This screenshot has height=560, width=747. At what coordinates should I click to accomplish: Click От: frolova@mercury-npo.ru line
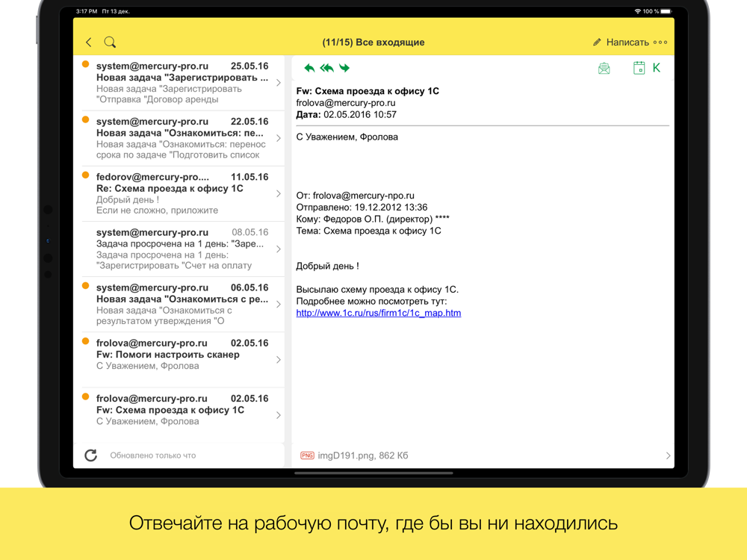click(356, 196)
